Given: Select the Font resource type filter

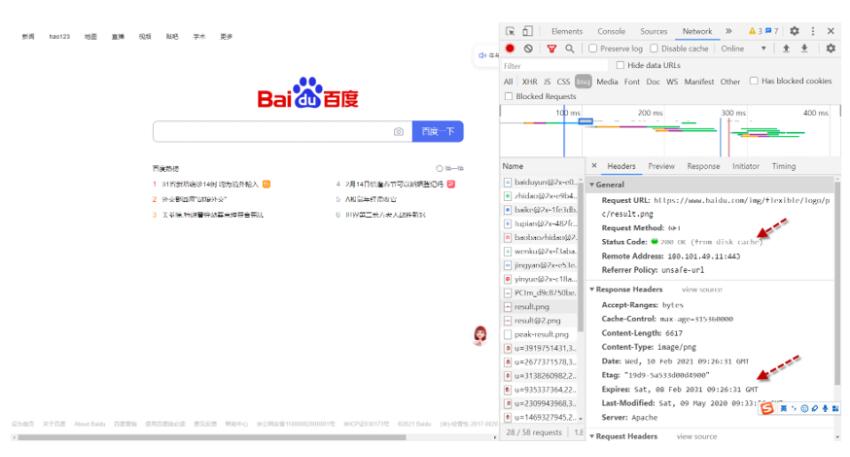Looking at the screenshot, I should point(632,82).
